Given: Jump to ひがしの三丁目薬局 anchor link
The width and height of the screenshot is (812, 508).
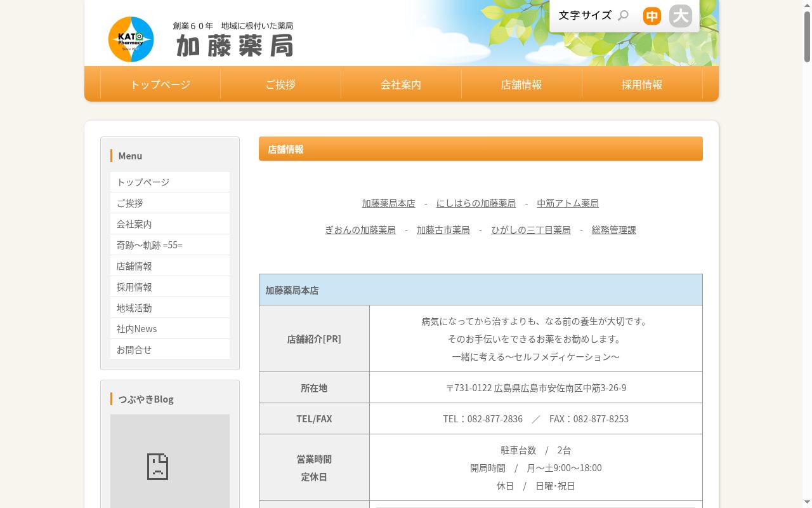Looking at the screenshot, I should [x=531, y=230].
